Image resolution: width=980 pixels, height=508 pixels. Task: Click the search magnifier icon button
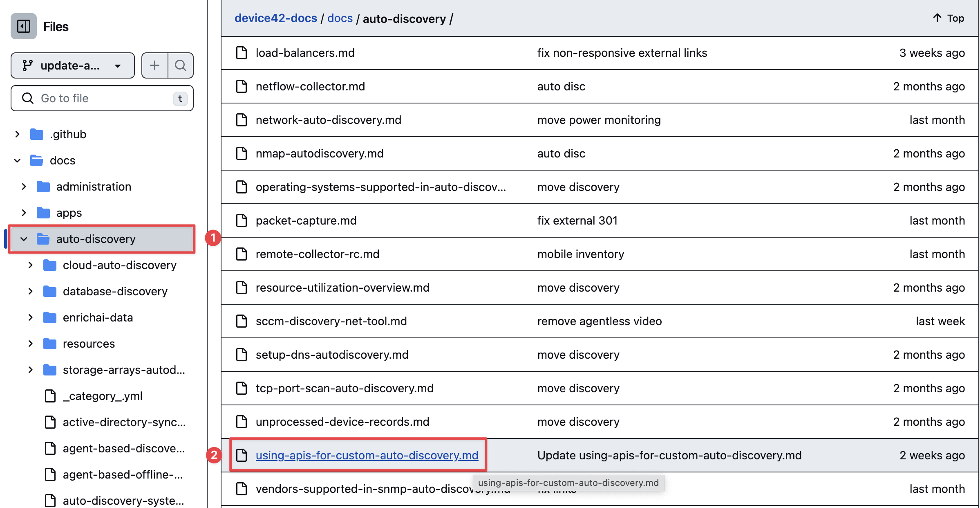[181, 65]
